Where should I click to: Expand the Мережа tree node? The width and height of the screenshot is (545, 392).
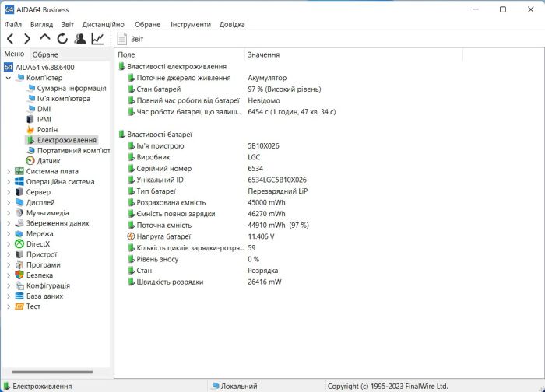coord(9,233)
